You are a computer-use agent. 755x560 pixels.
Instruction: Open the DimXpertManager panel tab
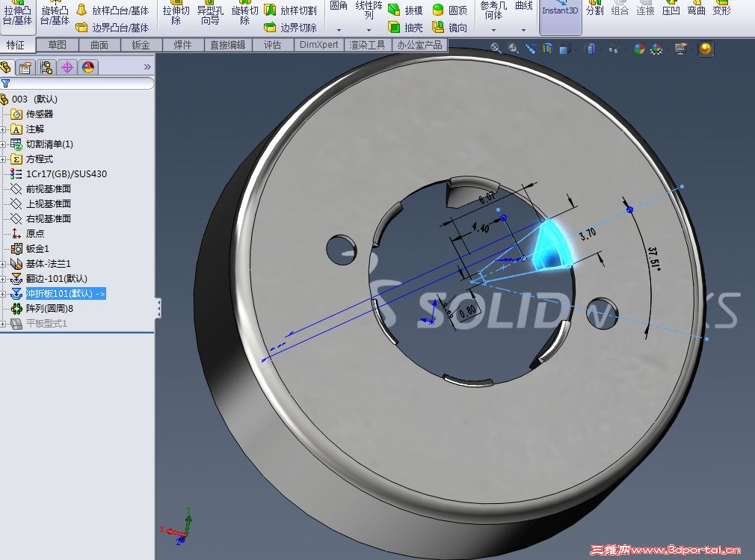67,67
